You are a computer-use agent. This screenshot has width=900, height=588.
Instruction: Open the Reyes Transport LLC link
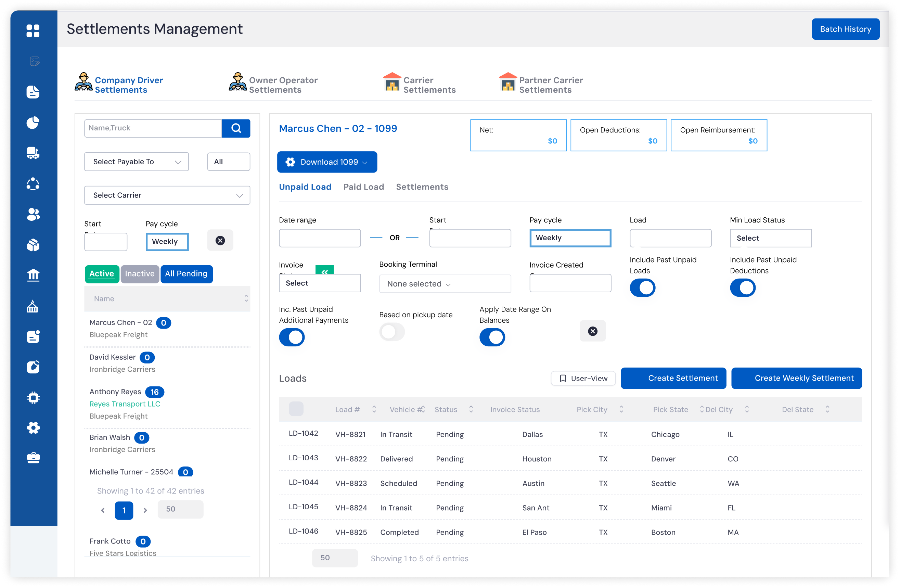pos(125,404)
